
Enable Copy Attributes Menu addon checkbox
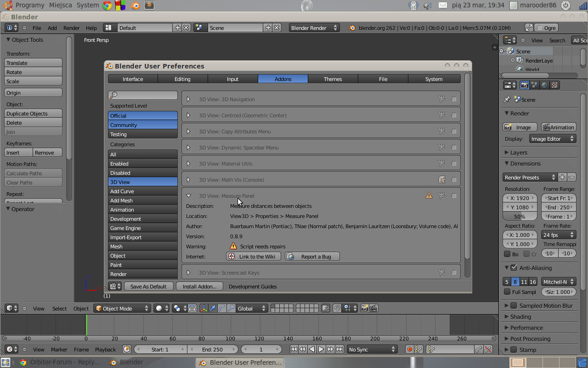[454, 131]
